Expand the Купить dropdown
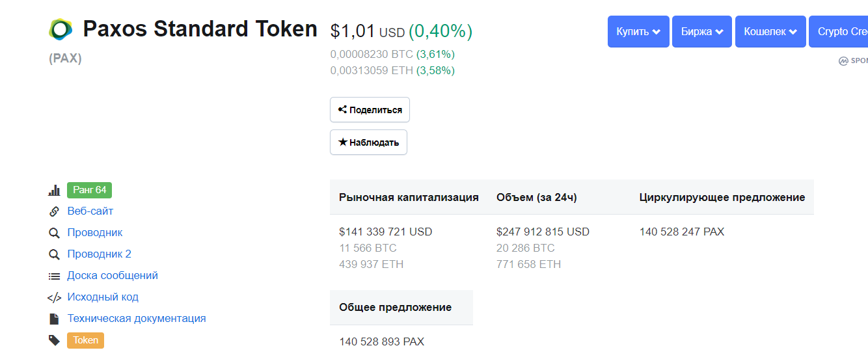Screen dimensions: 868x361 [x=638, y=32]
